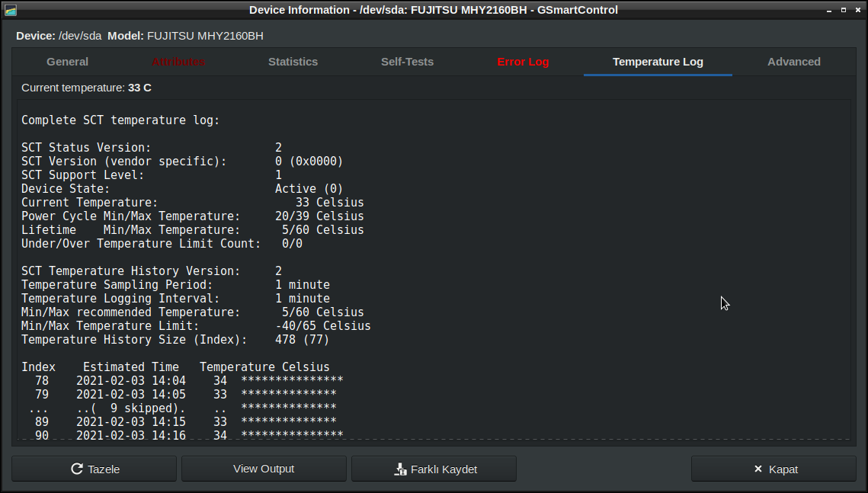Click the 'SCT Support Level:' line

(x=152, y=175)
